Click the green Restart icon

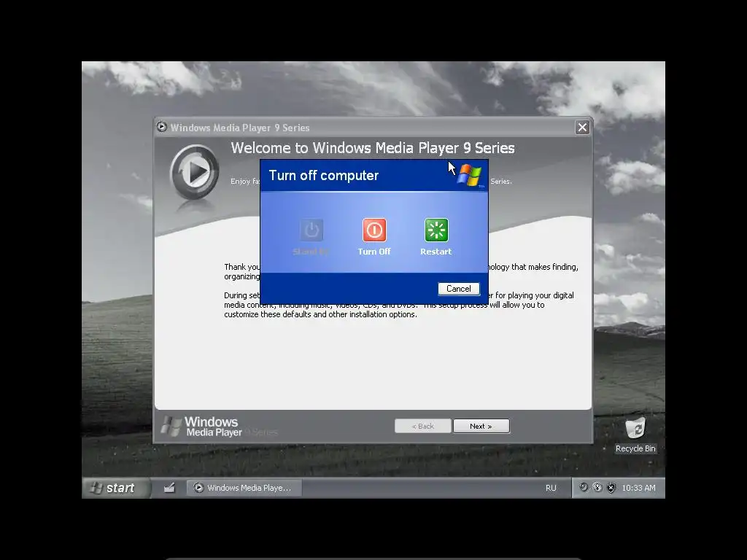pyautogui.click(x=436, y=230)
